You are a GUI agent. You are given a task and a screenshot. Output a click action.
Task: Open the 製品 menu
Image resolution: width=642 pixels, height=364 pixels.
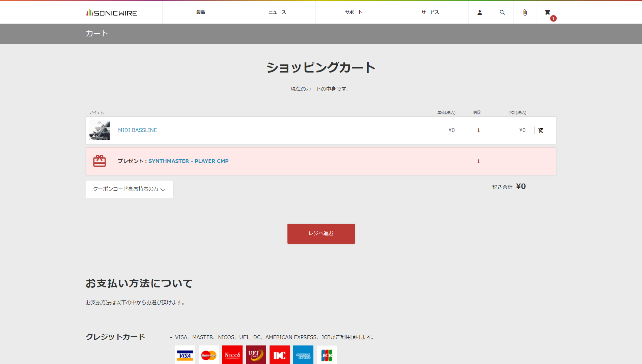[201, 12]
